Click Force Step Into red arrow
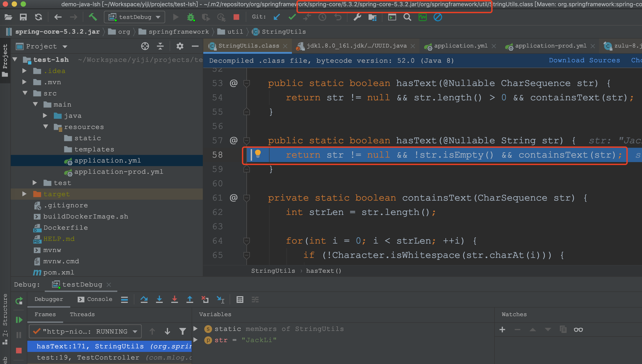The image size is (642, 364). point(174,299)
